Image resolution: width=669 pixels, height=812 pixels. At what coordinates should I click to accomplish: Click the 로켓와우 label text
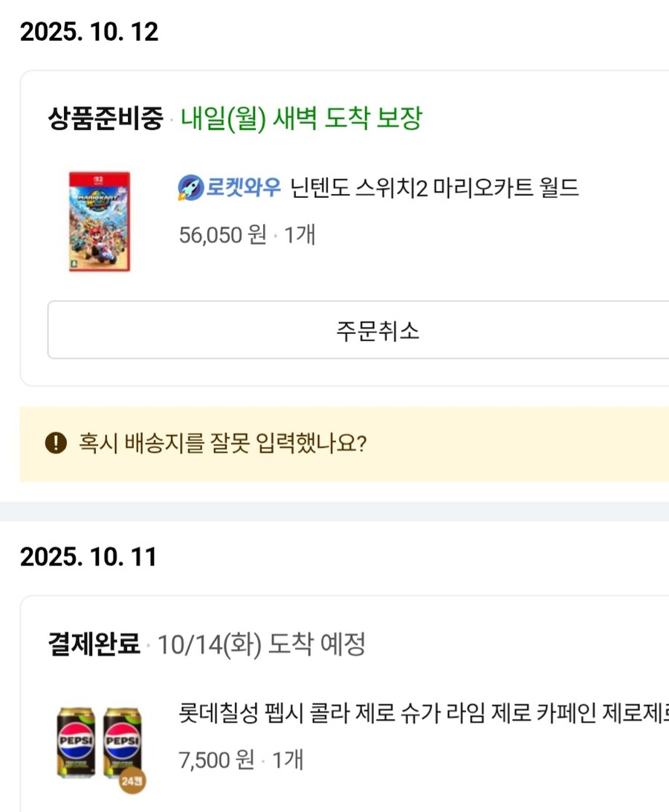click(244, 188)
